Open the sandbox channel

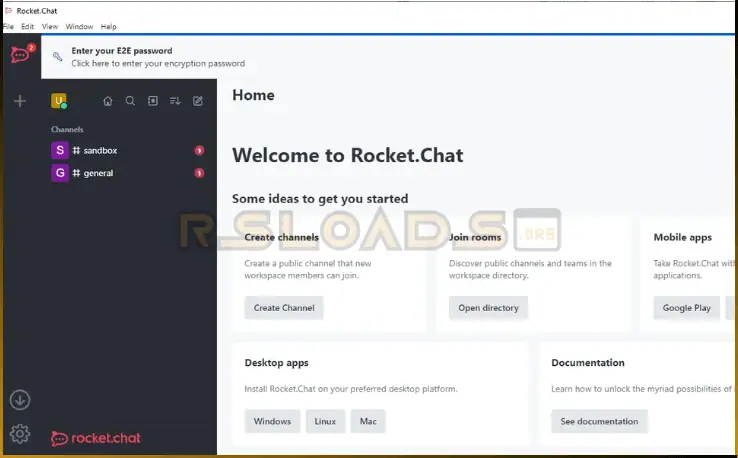coord(127,150)
